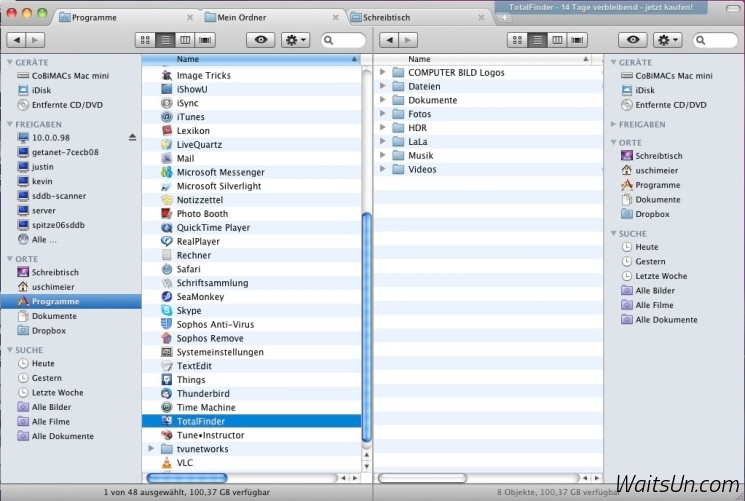Click the VLC cone icon

click(167, 463)
